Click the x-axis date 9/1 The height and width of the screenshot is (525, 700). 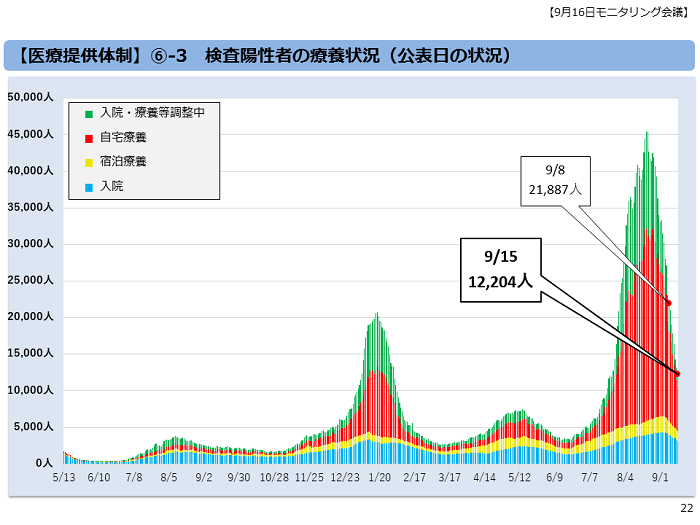tap(660, 478)
